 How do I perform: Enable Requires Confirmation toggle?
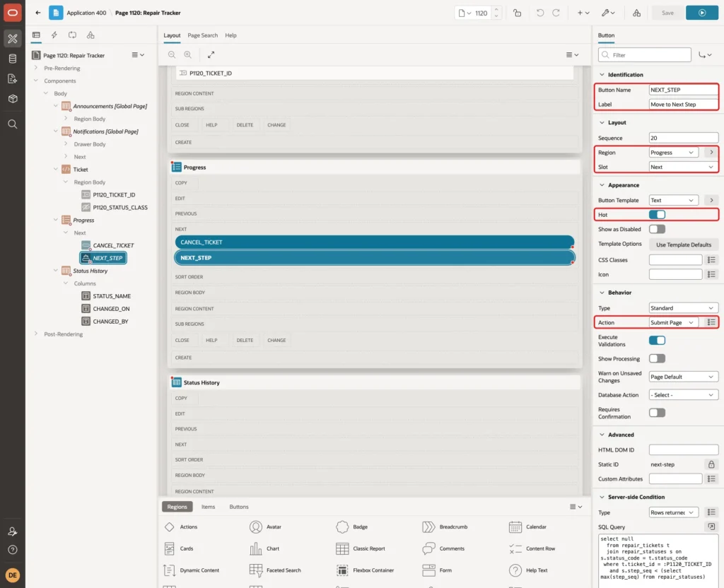pyautogui.click(x=657, y=413)
